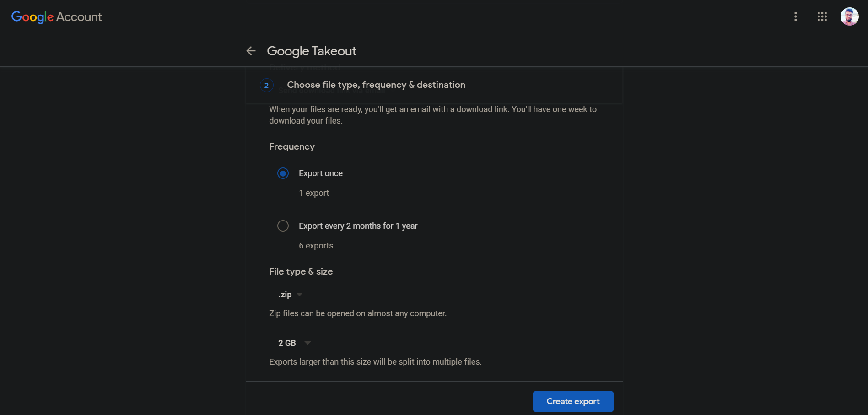868x415 pixels.
Task: Click "Export every 2 months for 1 year" text
Action: tap(358, 226)
